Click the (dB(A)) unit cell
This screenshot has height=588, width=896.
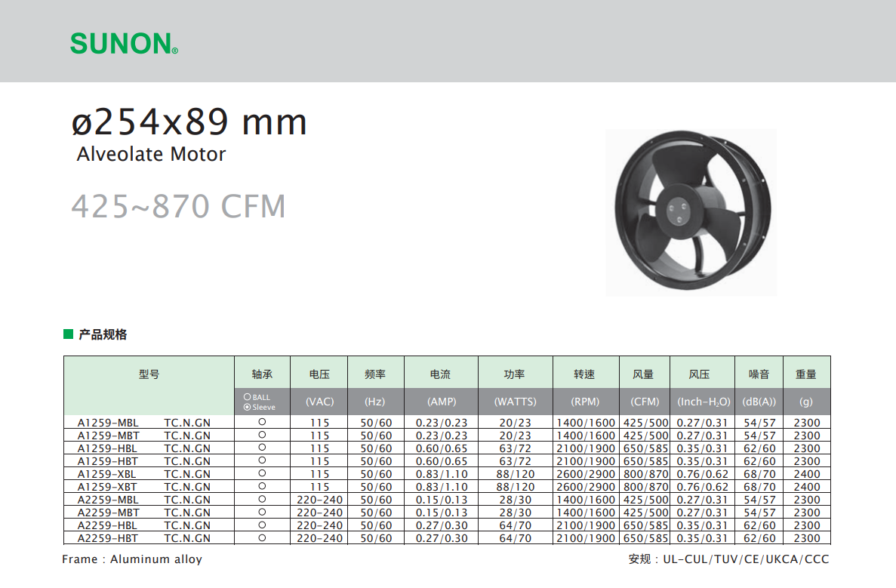click(x=759, y=402)
